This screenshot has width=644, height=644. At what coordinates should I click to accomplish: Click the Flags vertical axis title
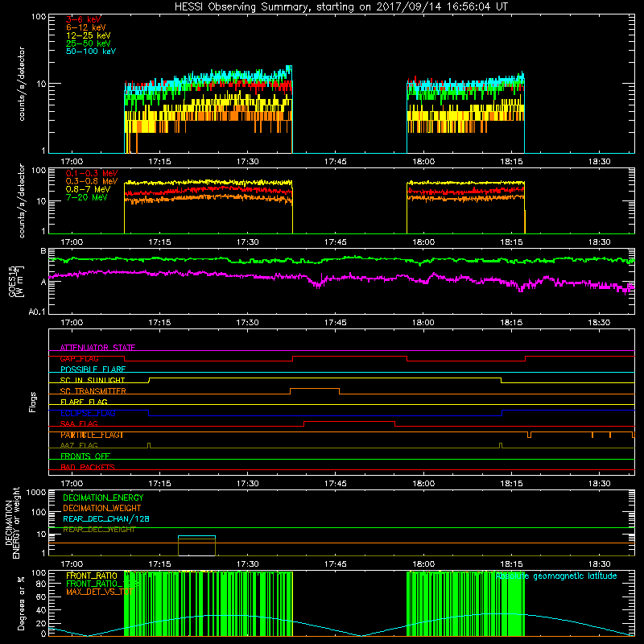click(x=33, y=402)
